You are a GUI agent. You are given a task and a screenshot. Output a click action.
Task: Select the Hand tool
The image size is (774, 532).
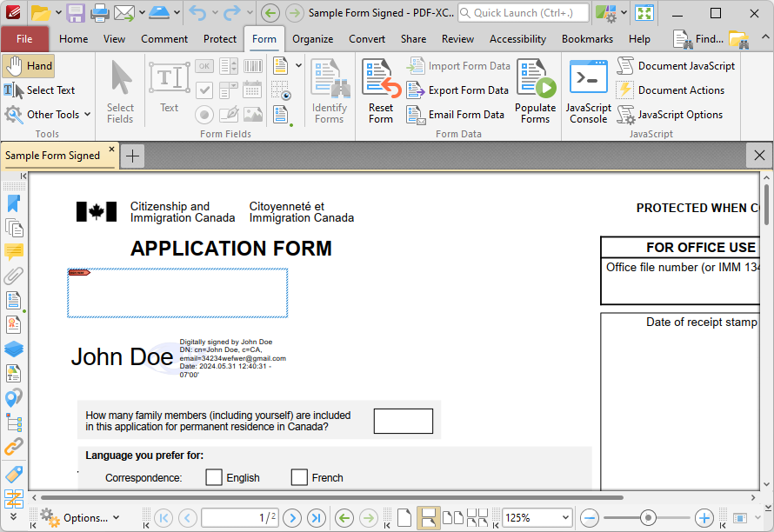click(x=29, y=65)
